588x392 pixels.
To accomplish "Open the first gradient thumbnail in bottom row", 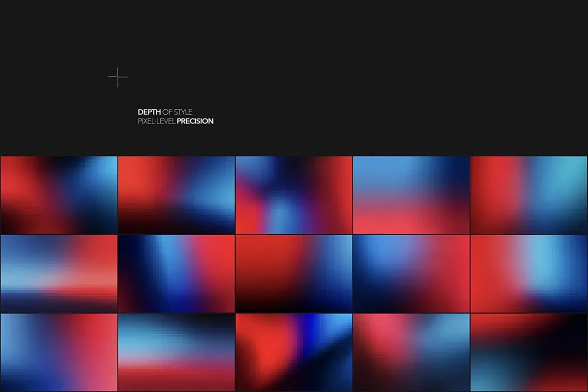I will pos(59,352).
